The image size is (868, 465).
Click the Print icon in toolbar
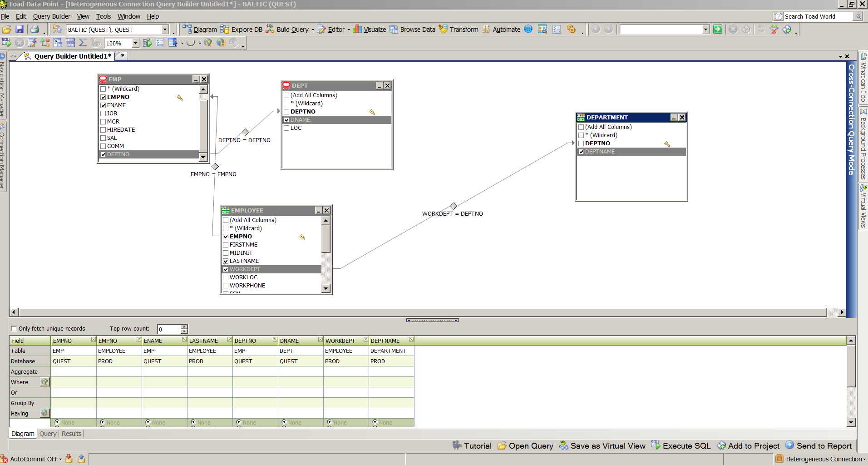(x=35, y=30)
